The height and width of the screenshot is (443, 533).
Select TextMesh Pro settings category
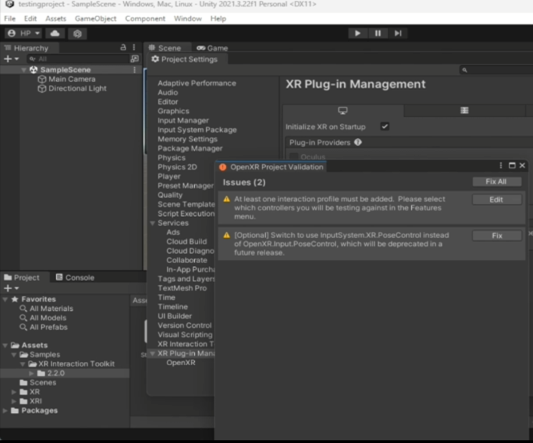[182, 288]
